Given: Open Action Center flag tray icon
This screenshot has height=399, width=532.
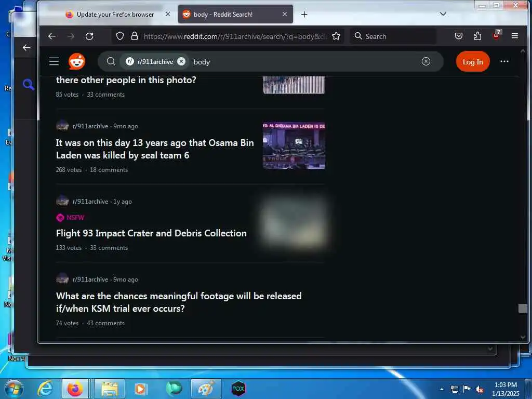Looking at the screenshot, I should 467,389.
